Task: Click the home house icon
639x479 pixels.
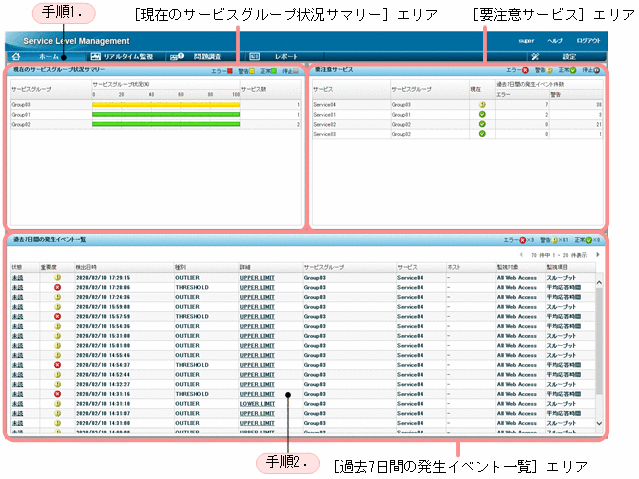Action: point(16,56)
